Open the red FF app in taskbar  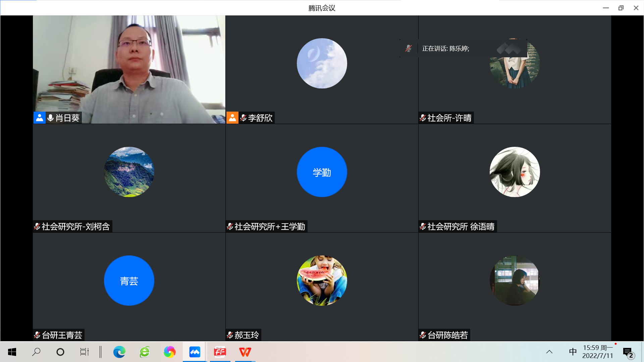coord(220,352)
